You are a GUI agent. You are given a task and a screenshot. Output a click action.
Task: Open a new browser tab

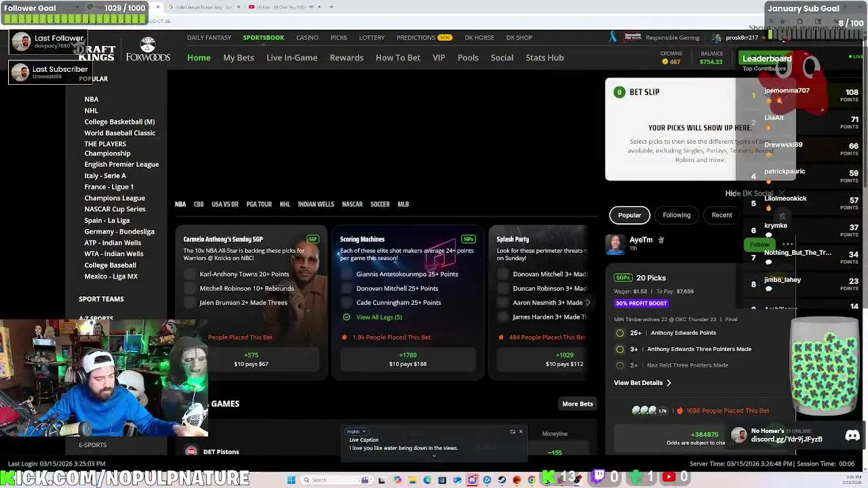(x=331, y=7)
